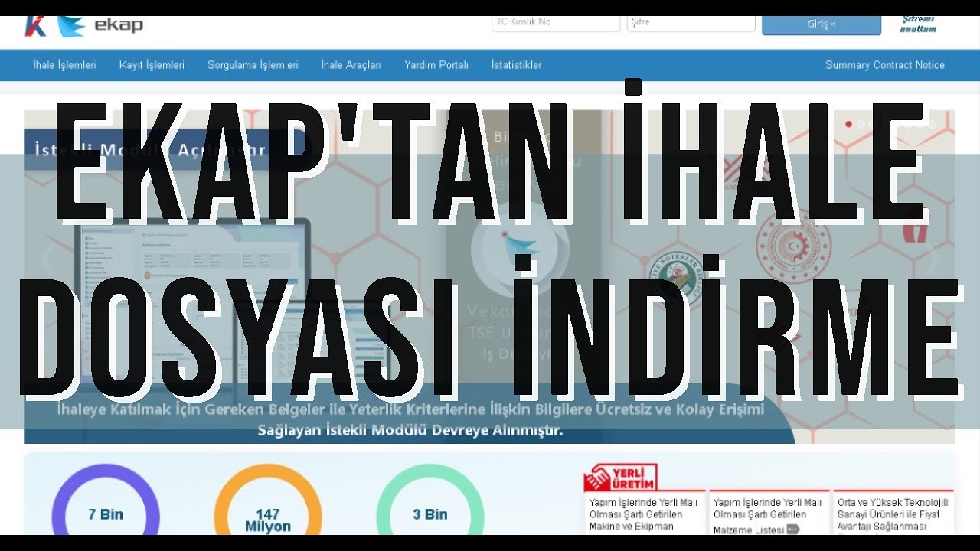Viewport: 980px width, 551px height.
Task: Open the Şifremi unuttum link
Action: coord(919,24)
